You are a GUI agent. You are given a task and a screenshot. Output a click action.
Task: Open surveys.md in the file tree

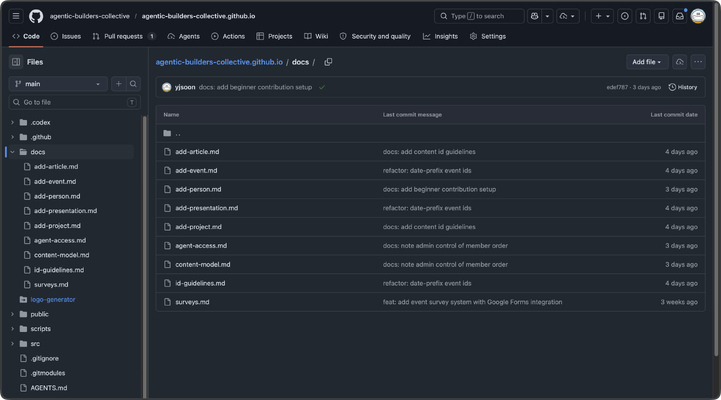51,285
